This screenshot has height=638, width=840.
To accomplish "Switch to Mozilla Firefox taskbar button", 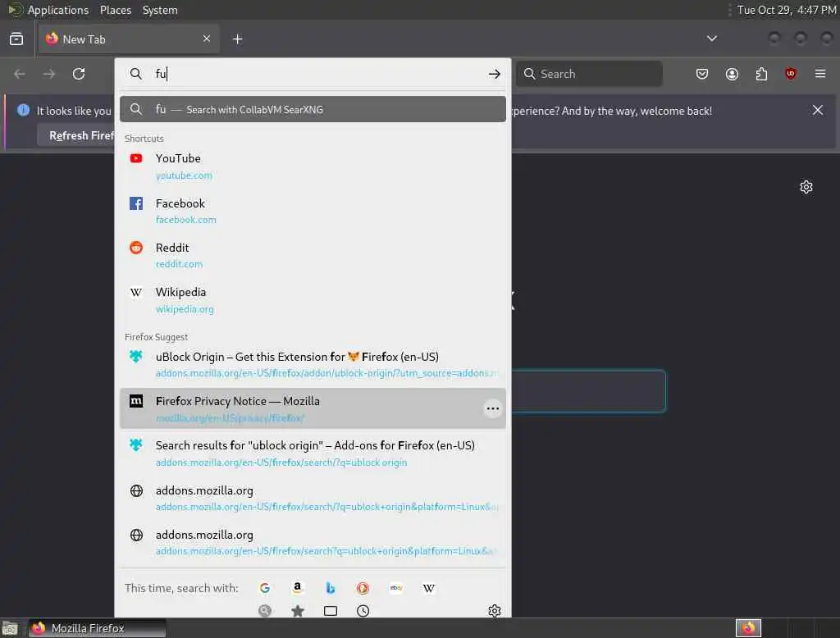I will coord(97,628).
